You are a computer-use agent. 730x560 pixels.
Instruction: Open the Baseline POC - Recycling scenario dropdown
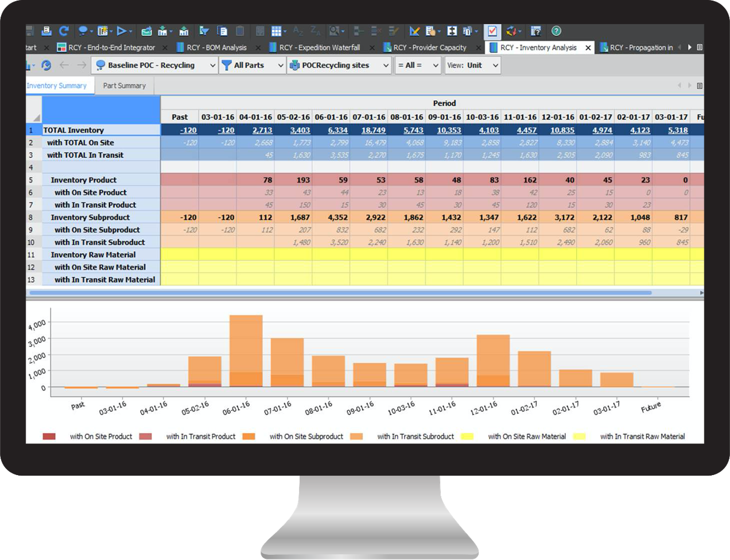[212, 65]
